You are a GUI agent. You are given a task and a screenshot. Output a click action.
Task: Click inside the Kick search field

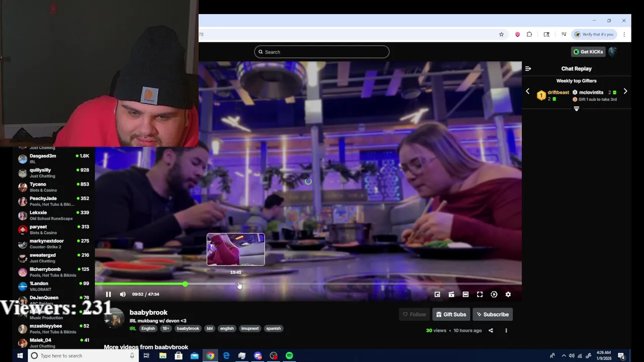point(322,52)
